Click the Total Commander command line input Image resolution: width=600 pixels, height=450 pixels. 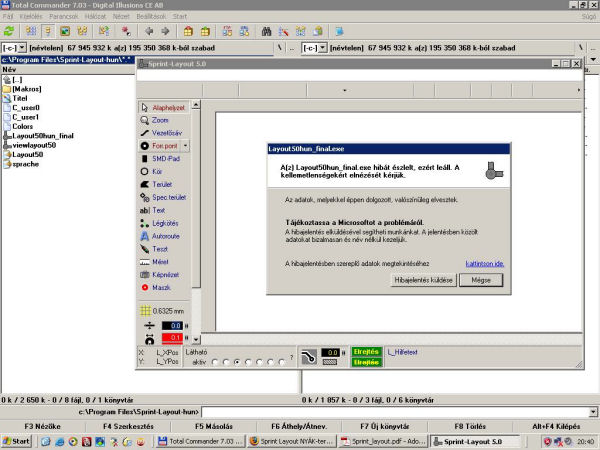[x=395, y=412]
